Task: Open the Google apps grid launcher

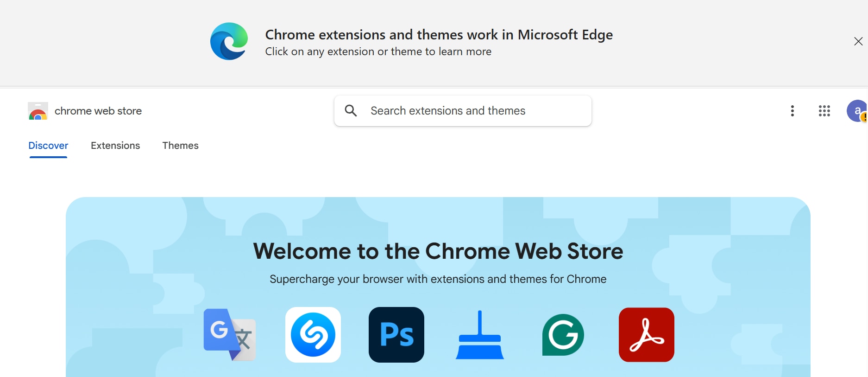Action: 824,111
